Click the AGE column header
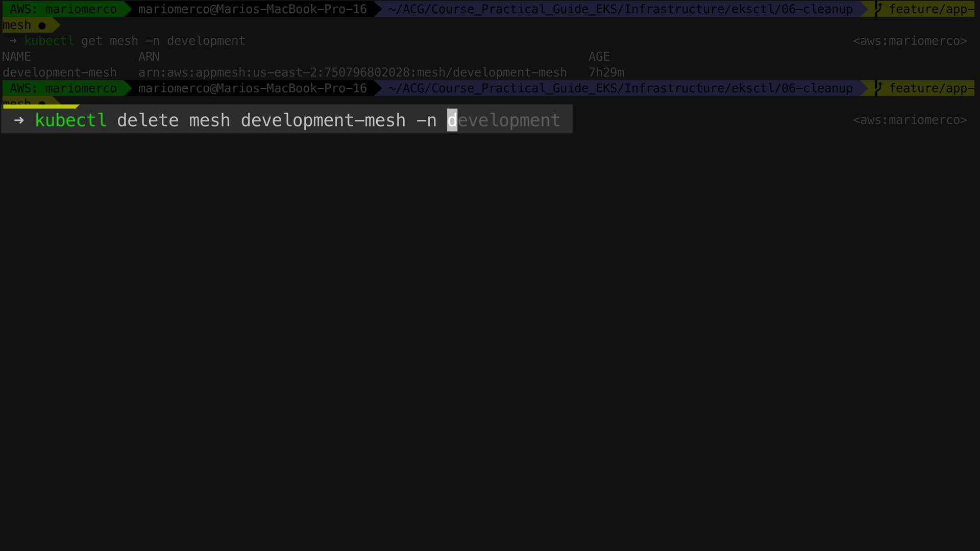This screenshot has width=980, height=551. tap(599, 57)
